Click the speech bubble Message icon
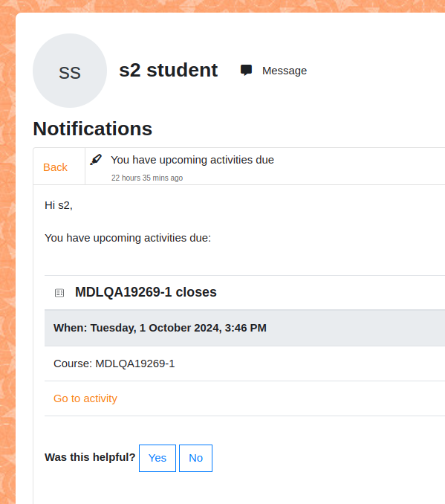 (246, 70)
